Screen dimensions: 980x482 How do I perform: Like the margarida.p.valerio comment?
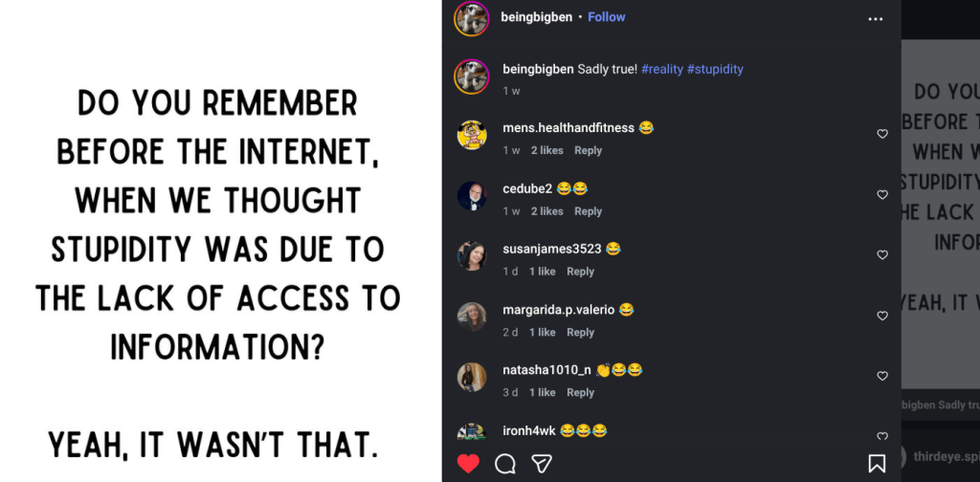[x=882, y=316]
